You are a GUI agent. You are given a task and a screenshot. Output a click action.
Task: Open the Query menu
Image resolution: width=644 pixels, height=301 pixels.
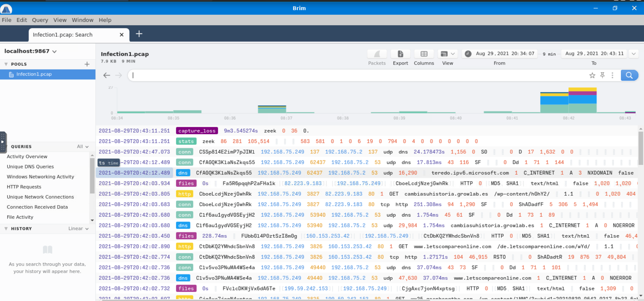pyautogui.click(x=40, y=20)
